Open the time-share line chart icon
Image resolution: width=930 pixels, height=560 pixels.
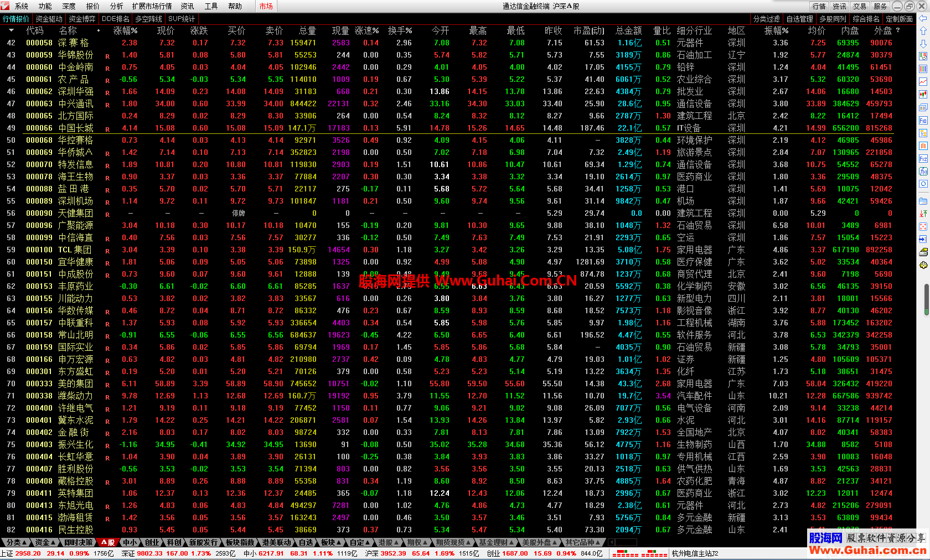coord(923,82)
